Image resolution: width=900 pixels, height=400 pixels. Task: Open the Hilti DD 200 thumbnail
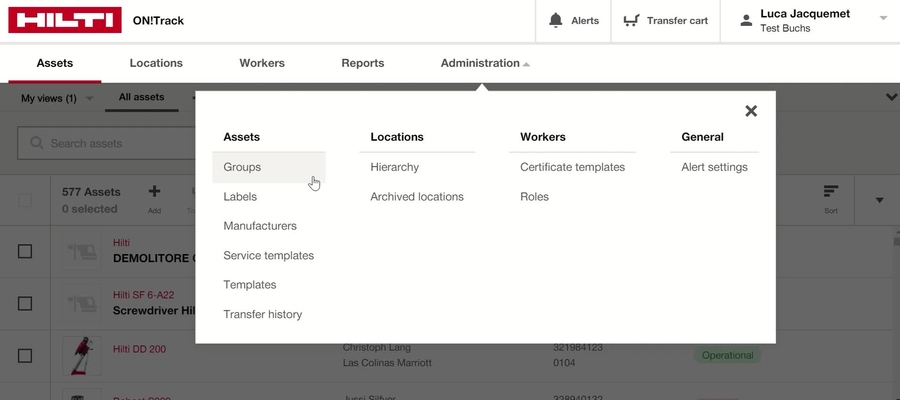[82, 356]
